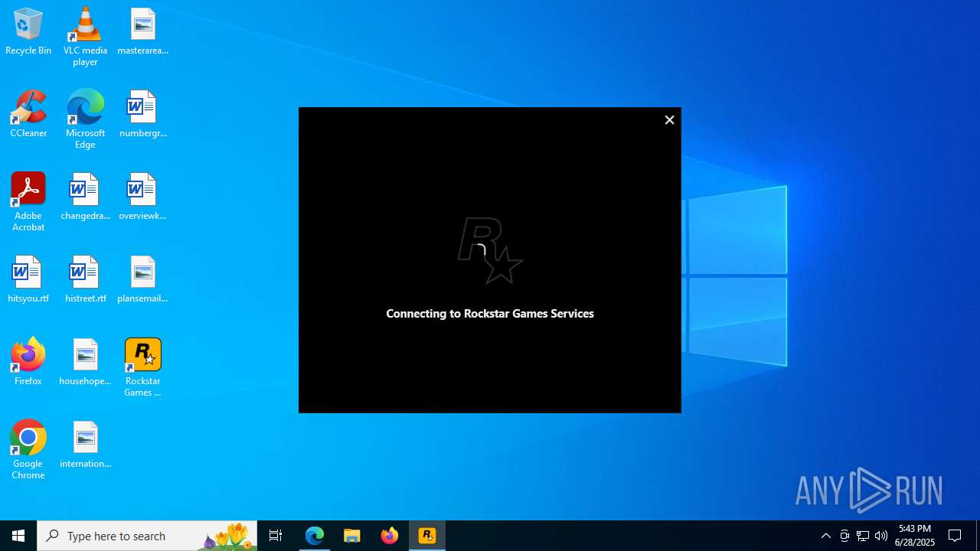Select the changedra Word document icon
The image size is (980, 551).
(85, 197)
